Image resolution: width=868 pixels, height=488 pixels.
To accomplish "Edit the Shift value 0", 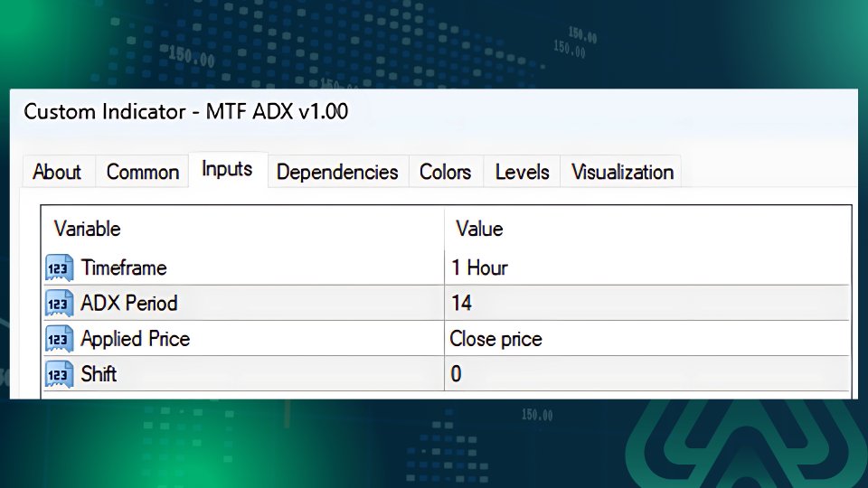I will [457, 373].
